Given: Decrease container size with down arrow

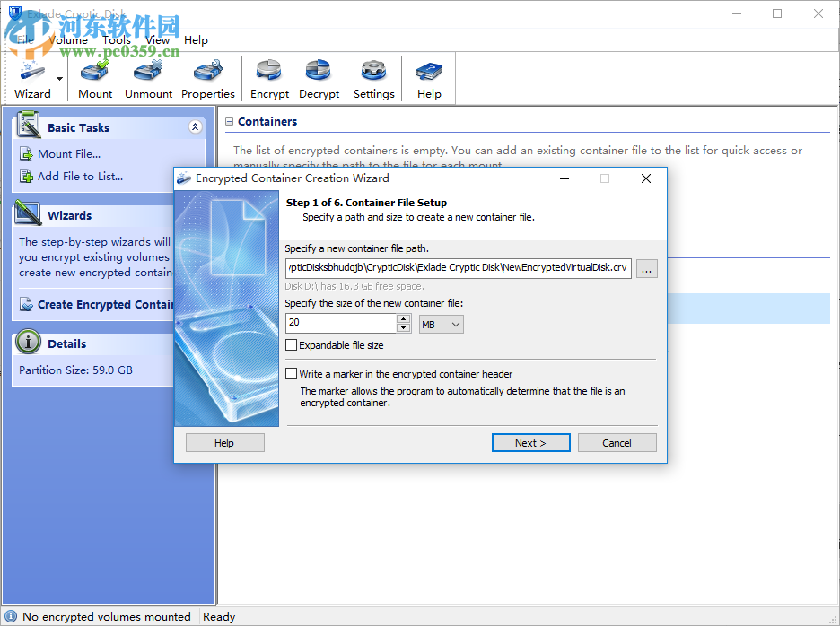Looking at the screenshot, I should tap(403, 327).
